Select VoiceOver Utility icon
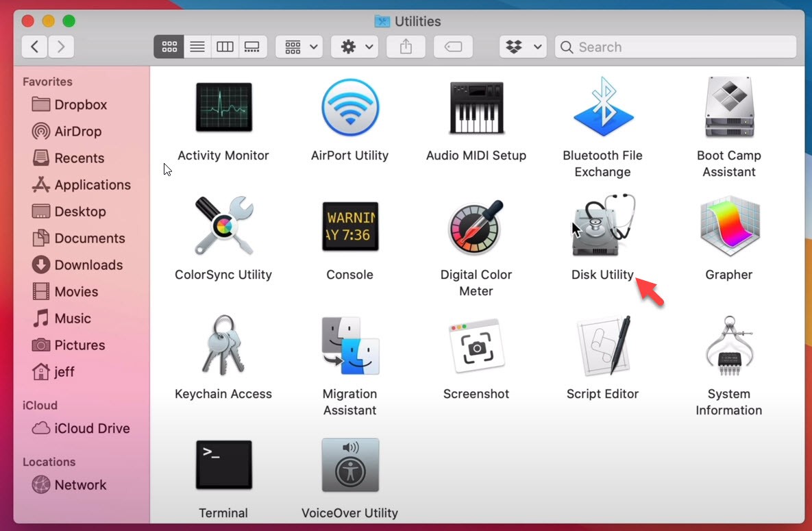This screenshot has height=531, width=812. tap(350, 465)
